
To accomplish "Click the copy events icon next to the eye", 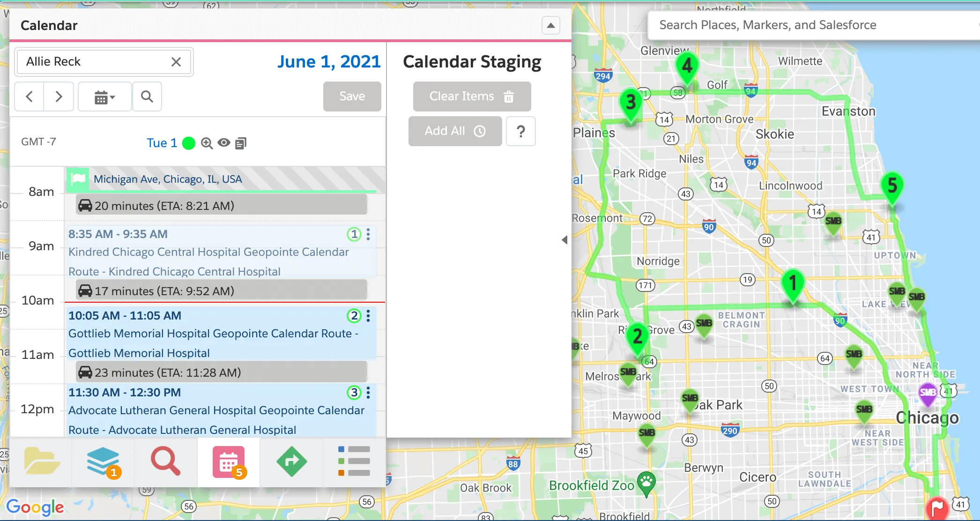I will tap(241, 143).
